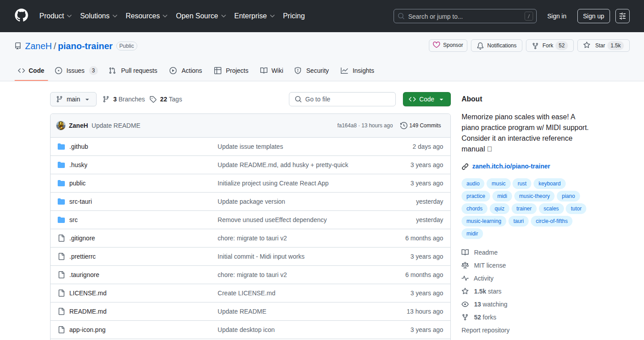The height and width of the screenshot is (340, 644).
Task: Click the public folder icon
Action: pyautogui.click(x=61, y=183)
